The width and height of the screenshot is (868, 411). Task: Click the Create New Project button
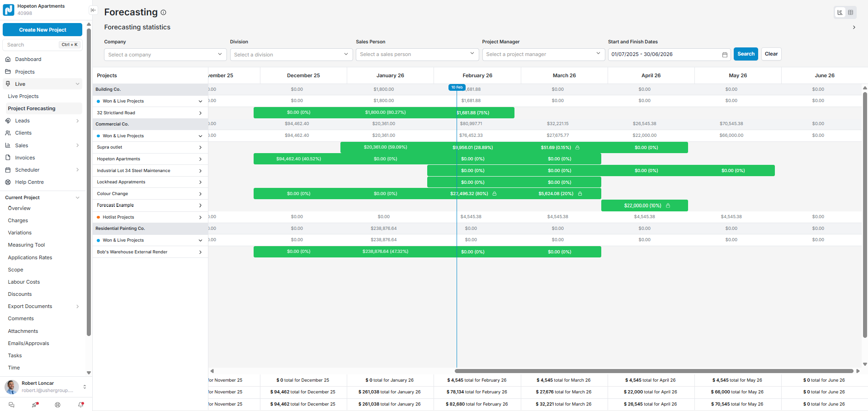pyautogui.click(x=42, y=30)
